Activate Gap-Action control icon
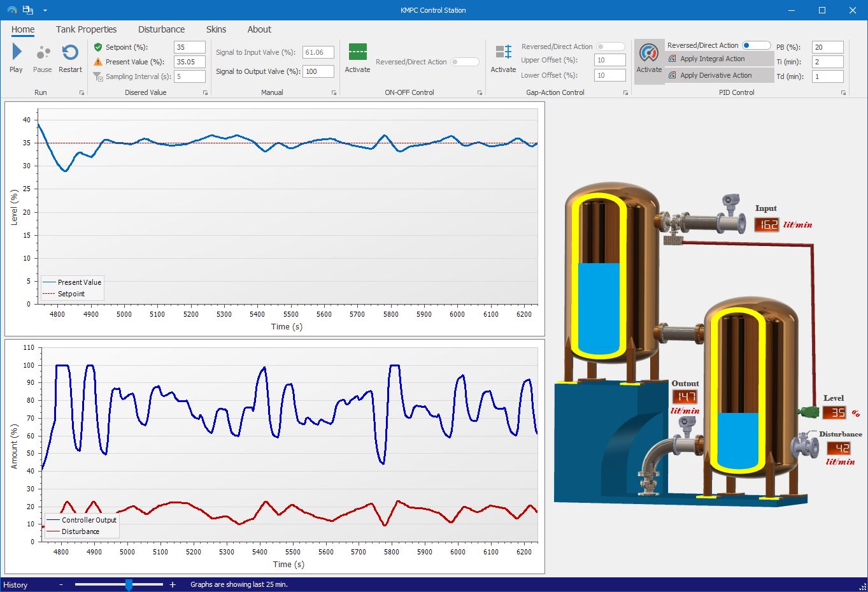The height and width of the screenshot is (592, 868). (x=504, y=52)
